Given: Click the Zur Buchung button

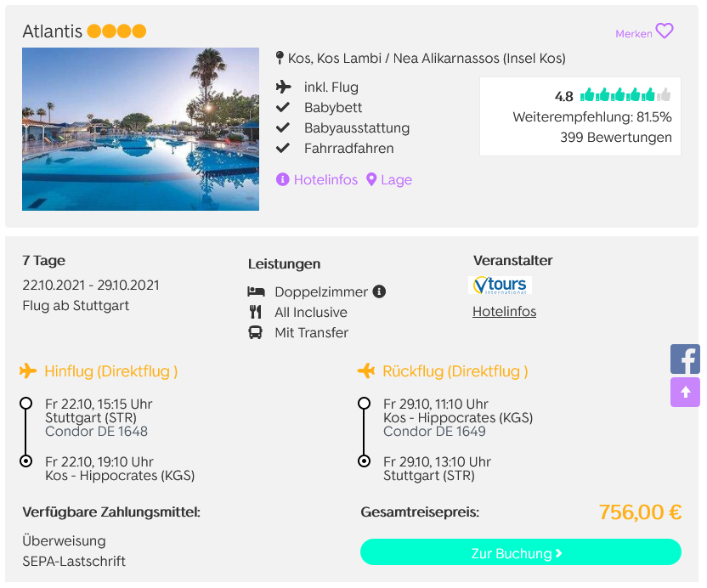Looking at the screenshot, I should click(520, 552).
